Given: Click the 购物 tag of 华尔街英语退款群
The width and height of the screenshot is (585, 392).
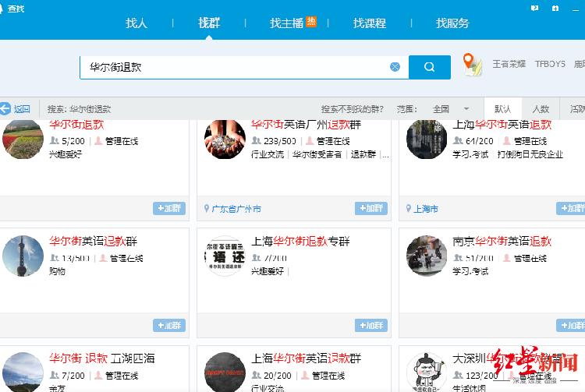Looking at the screenshot, I should click(x=57, y=271).
